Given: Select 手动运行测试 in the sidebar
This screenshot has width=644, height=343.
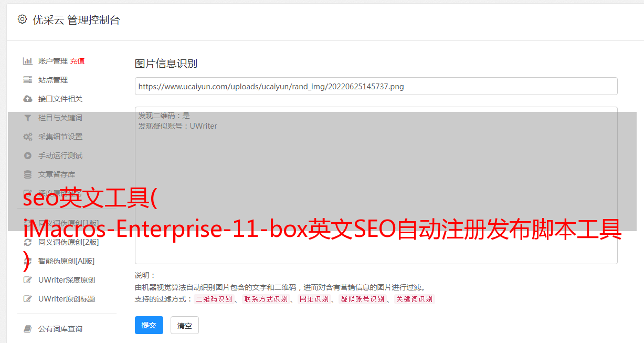Looking at the screenshot, I should [60, 155].
